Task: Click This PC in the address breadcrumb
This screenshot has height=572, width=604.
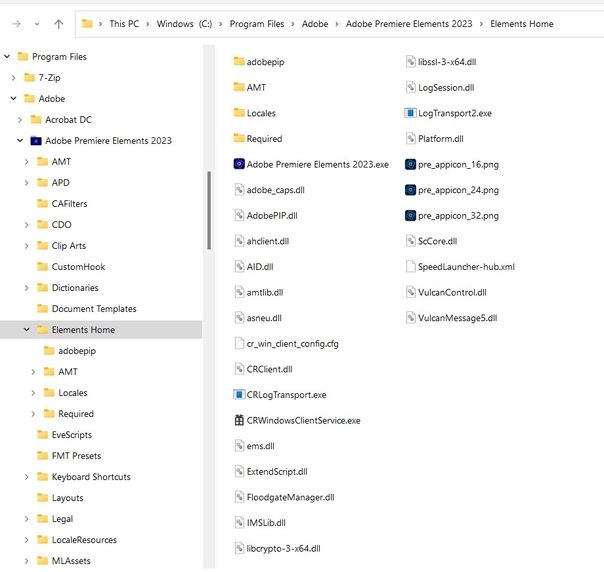Action: [124, 24]
